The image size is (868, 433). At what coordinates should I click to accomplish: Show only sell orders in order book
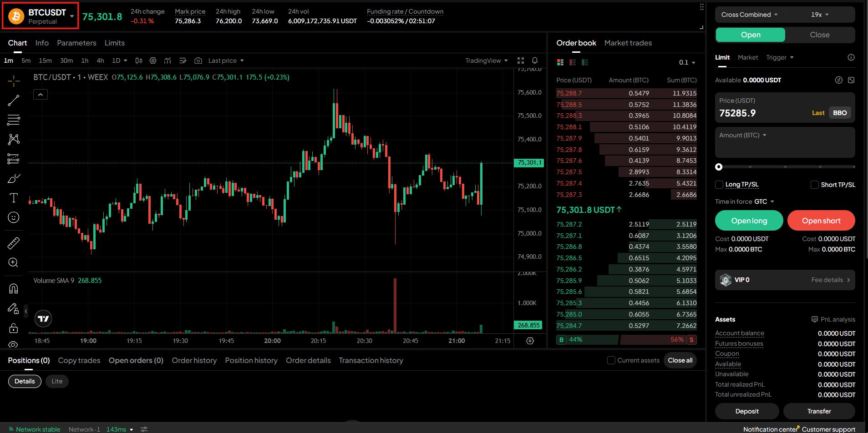[573, 62]
